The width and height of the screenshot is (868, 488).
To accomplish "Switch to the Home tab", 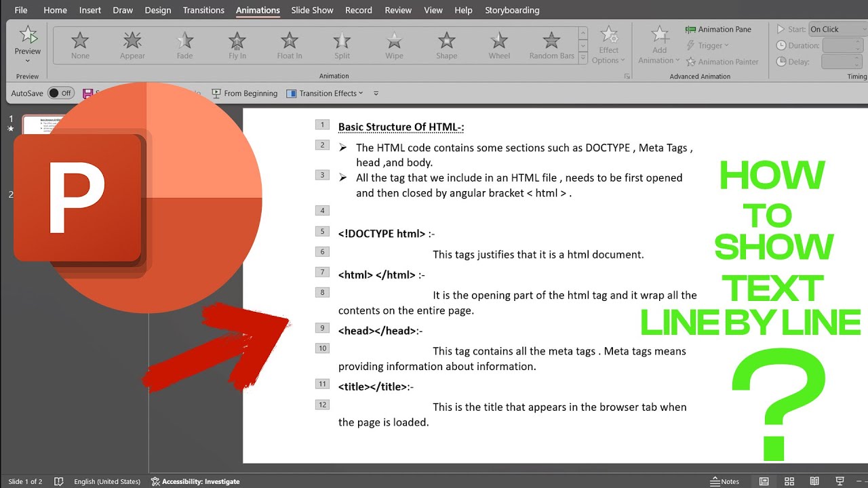I will pos(55,10).
